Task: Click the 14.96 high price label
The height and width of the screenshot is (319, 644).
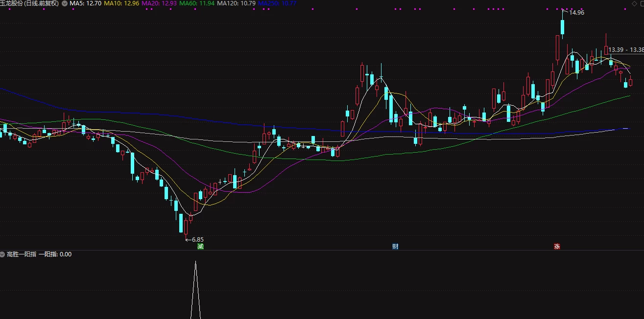Action: tap(576, 13)
